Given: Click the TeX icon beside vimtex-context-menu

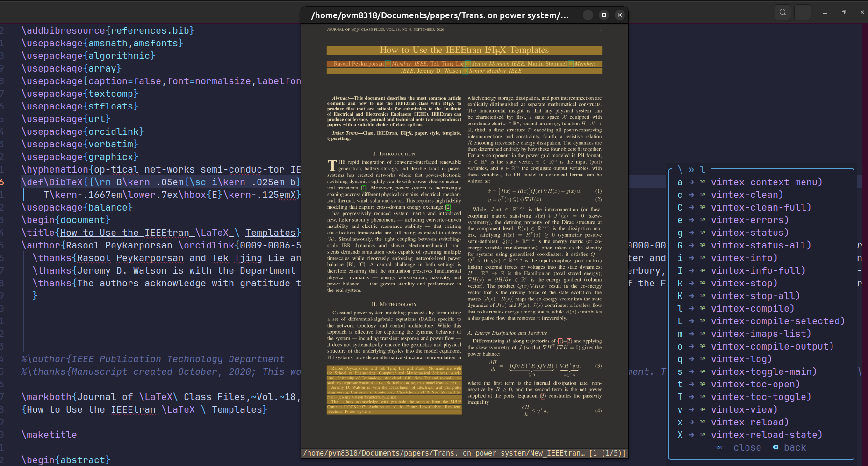Looking at the screenshot, I should pyautogui.click(x=703, y=182).
